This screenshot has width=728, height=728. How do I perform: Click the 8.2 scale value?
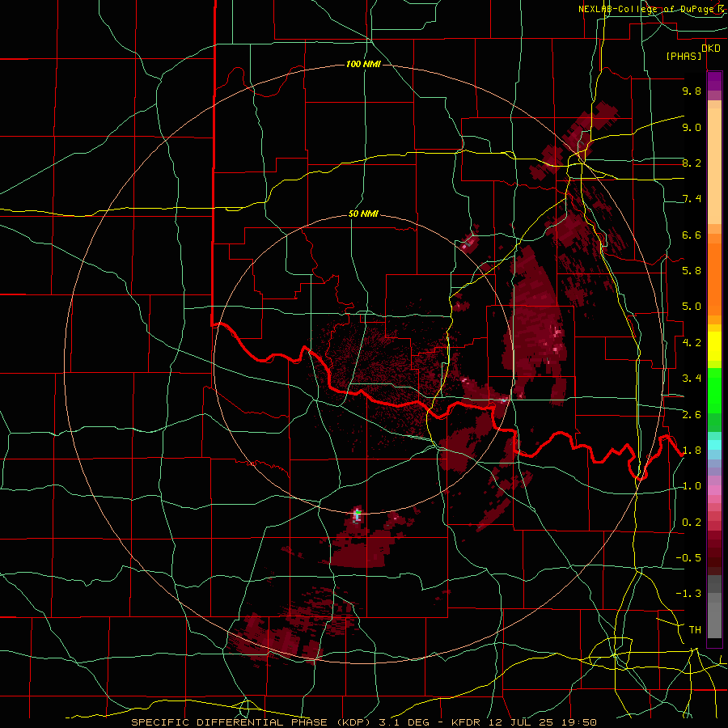[692, 163]
